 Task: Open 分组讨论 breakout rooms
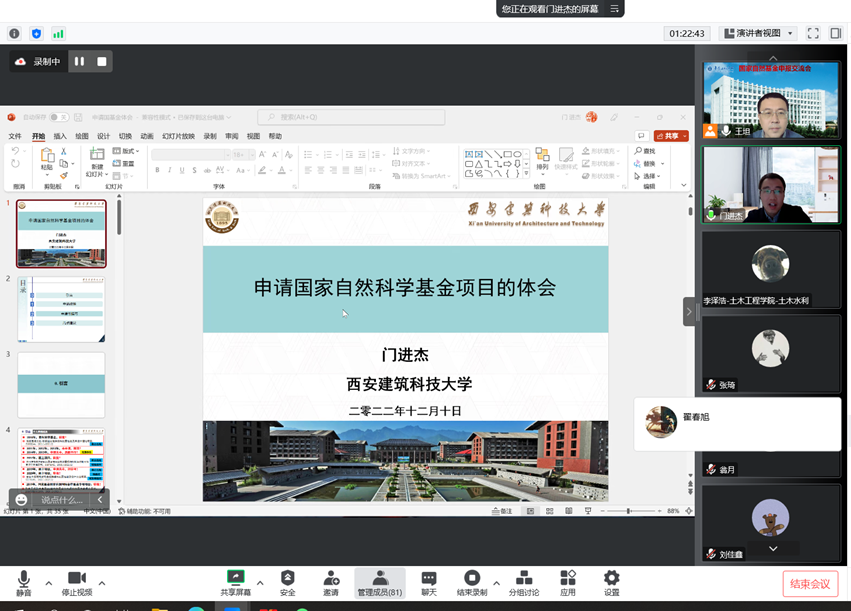524,582
